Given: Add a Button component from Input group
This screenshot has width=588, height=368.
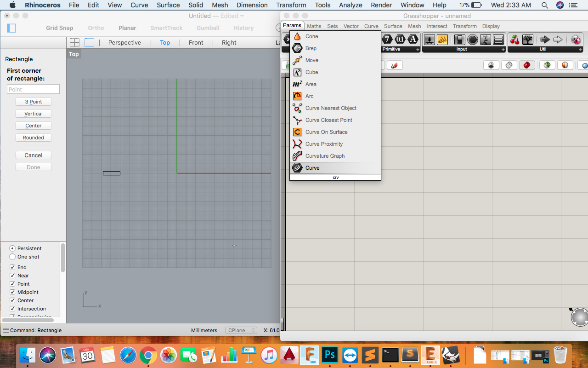Looking at the screenshot, I should [473, 40].
